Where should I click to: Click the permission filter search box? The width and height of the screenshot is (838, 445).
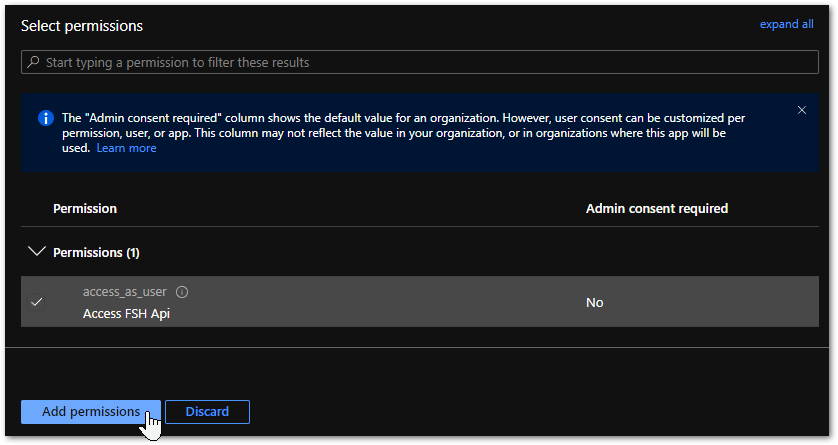[420, 62]
